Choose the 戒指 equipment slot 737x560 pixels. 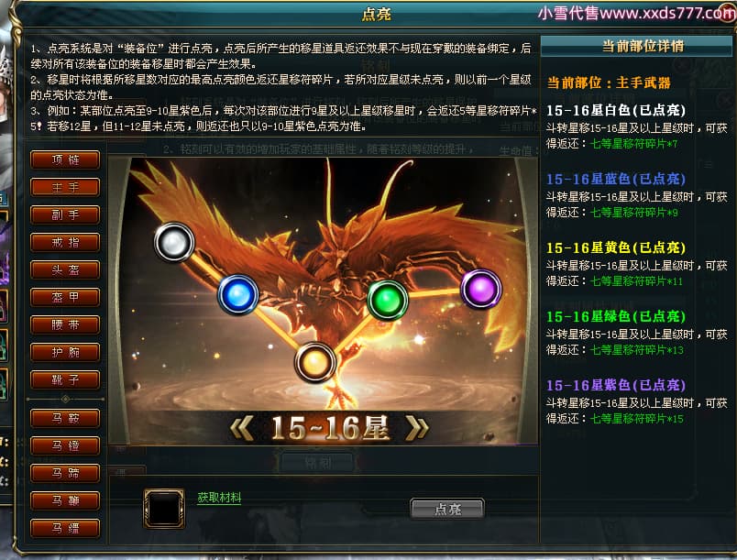click(x=65, y=242)
